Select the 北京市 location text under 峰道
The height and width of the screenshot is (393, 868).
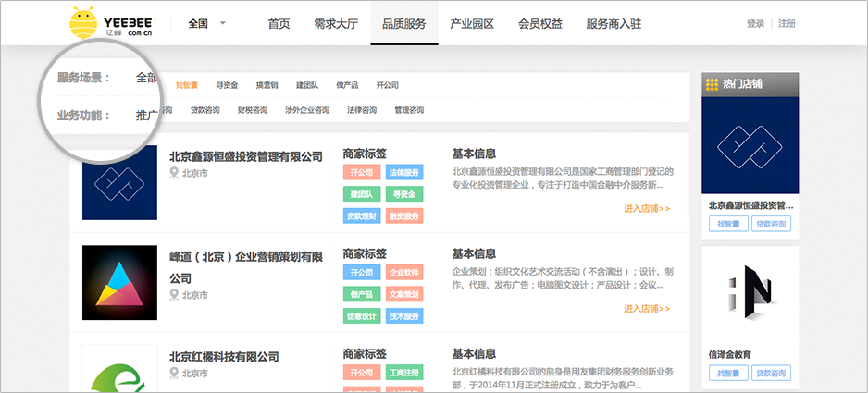click(195, 295)
